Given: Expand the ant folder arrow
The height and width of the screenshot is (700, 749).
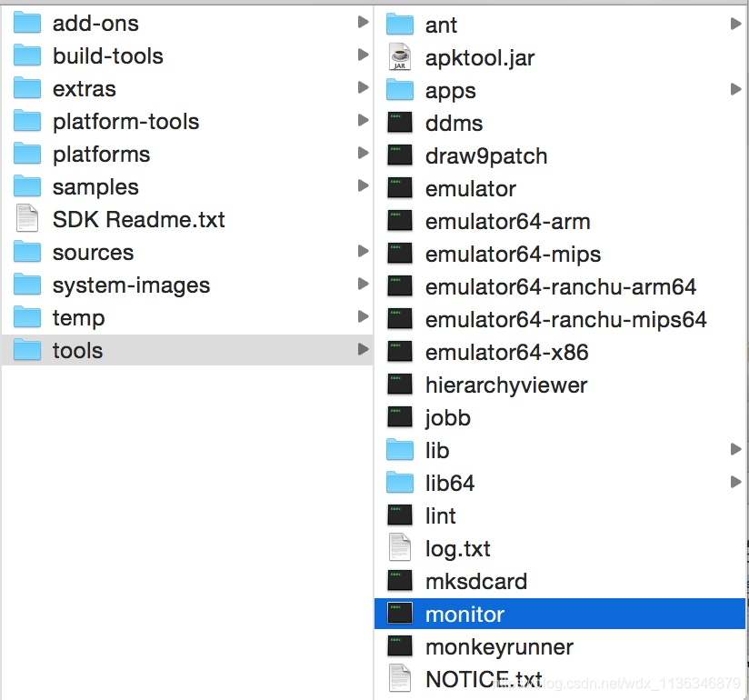Looking at the screenshot, I should tap(736, 24).
